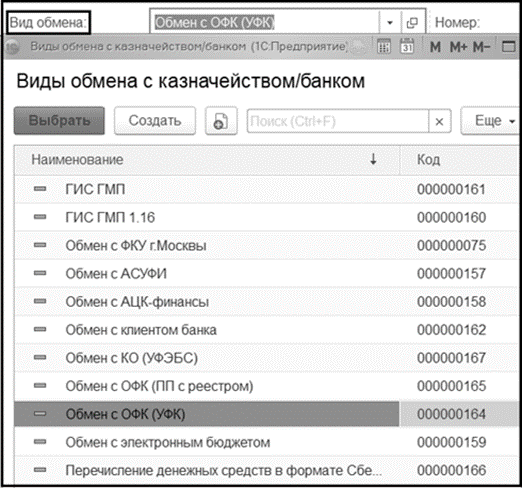Select Обмен с ФКУ г.Москвы entry
The image size is (522, 488).
coord(266,246)
